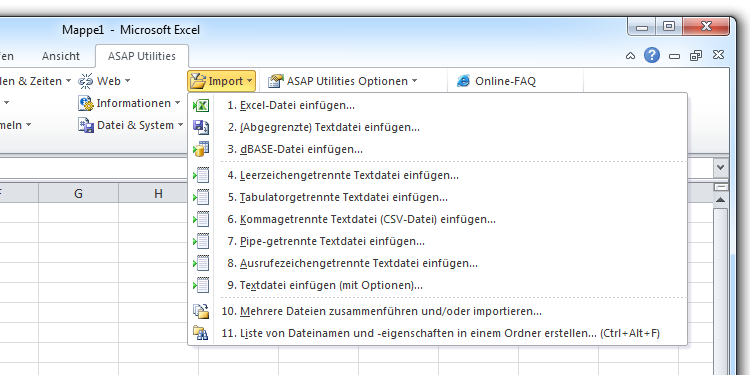This screenshot has height=375, width=750.
Task: Click the vertical scrollbar up arrow
Action: click(720, 200)
